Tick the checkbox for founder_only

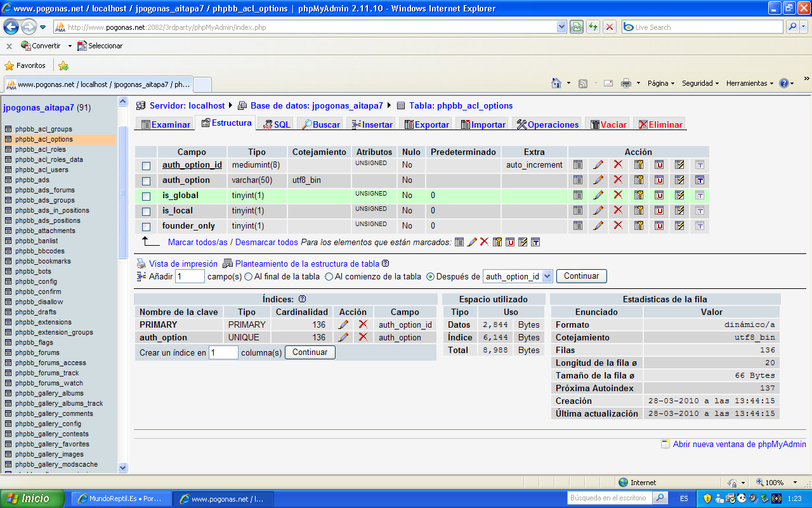[146, 226]
